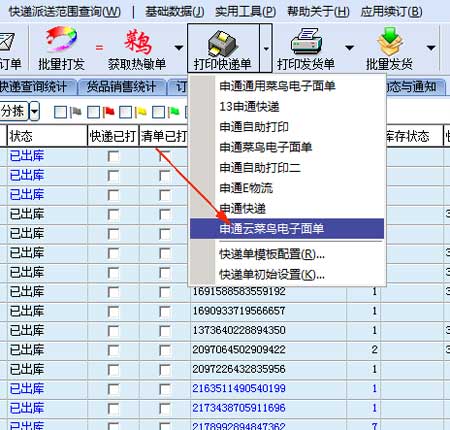Check the box beside the yellow flag

[x=125, y=112]
